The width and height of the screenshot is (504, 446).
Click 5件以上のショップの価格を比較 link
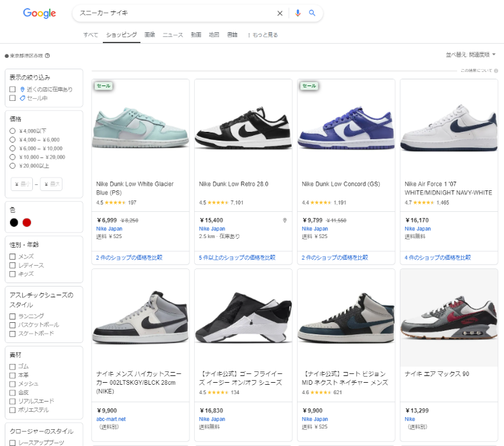pos(237,258)
